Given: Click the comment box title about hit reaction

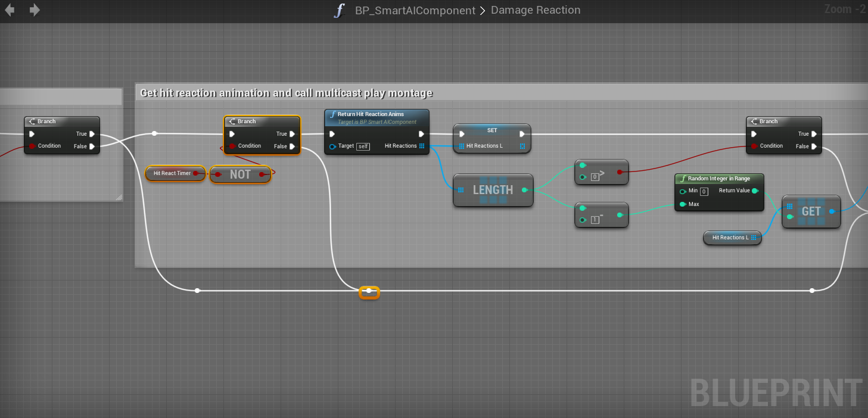Looking at the screenshot, I should pyautogui.click(x=286, y=93).
